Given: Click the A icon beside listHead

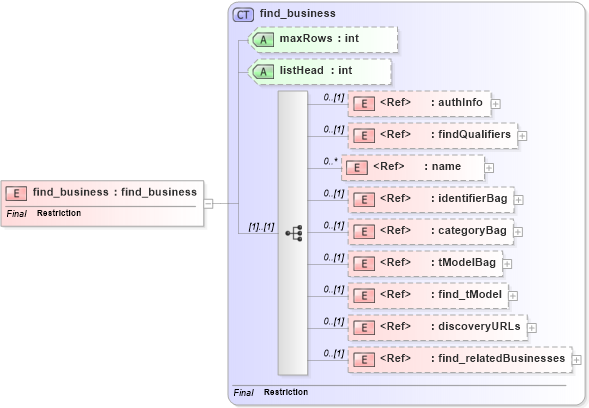Looking at the screenshot, I should [263, 71].
